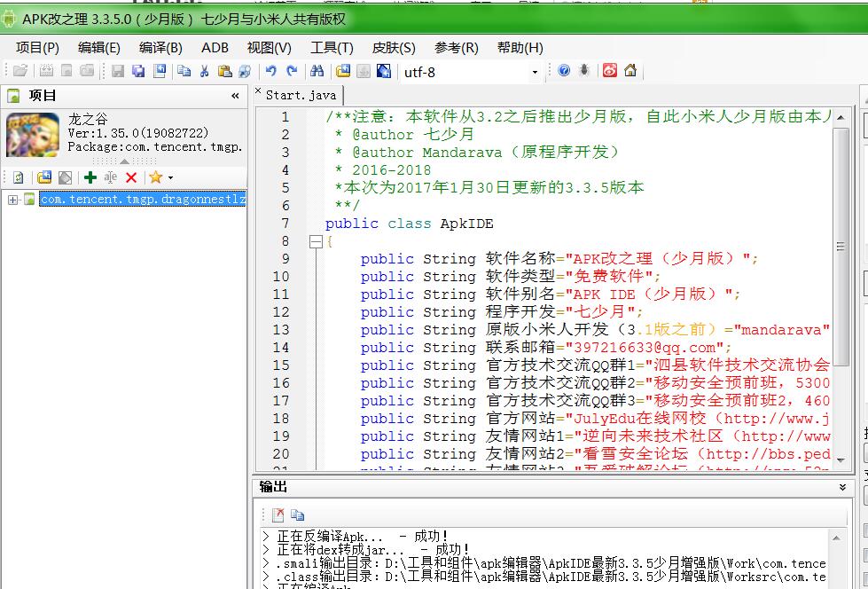Click the blue Help question mark icon
The width and height of the screenshot is (868, 589).
click(564, 71)
